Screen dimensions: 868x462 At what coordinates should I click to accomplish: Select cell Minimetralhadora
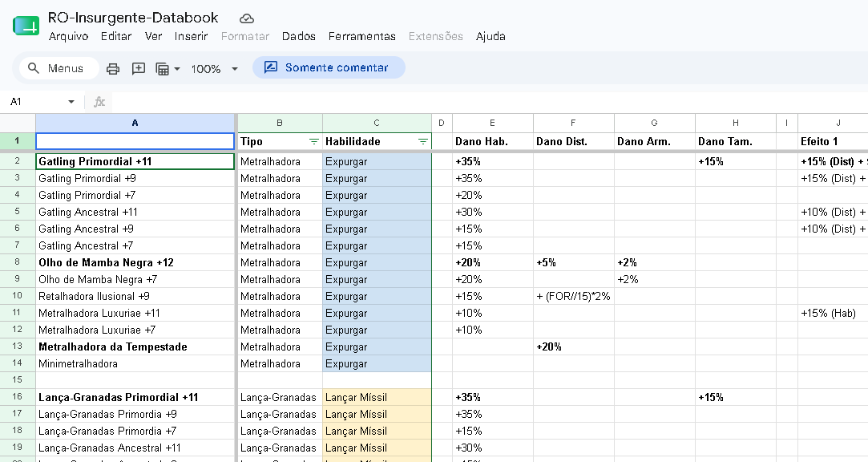pos(135,363)
